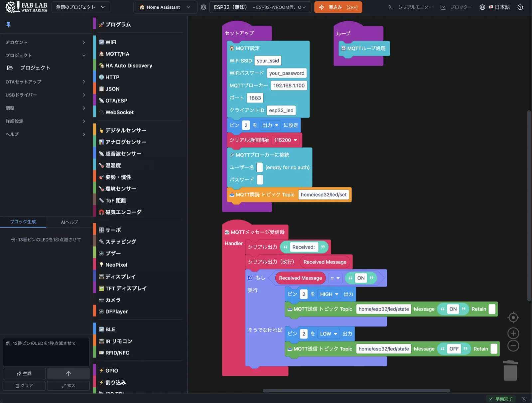Open the 115200 baud rate dropdown
This screenshot has height=403, width=532.
pos(285,140)
